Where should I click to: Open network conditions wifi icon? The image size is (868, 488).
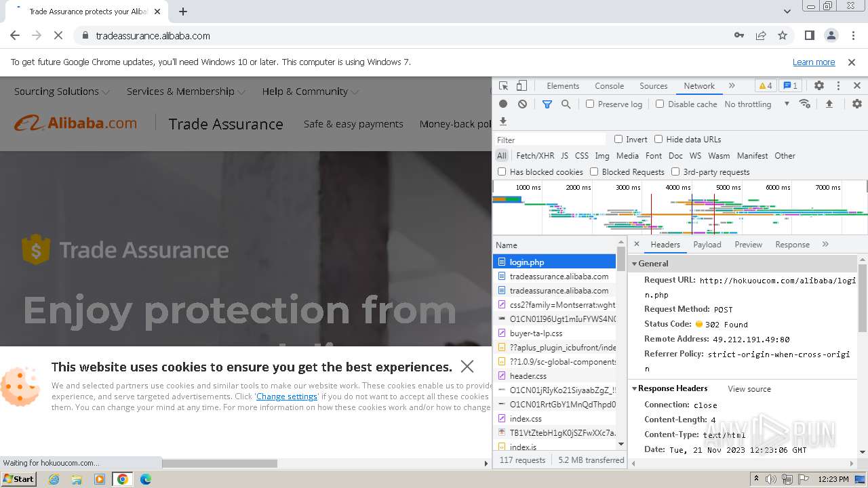[x=805, y=104]
